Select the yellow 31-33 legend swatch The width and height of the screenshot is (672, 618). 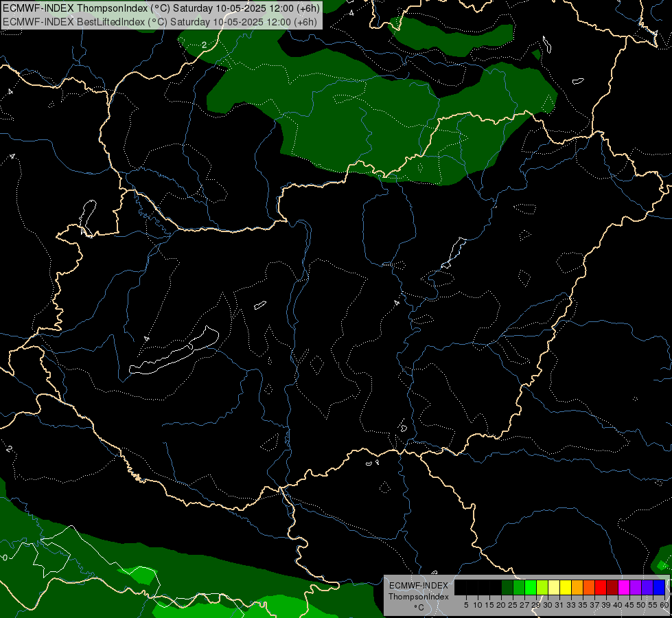tap(566, 587)
